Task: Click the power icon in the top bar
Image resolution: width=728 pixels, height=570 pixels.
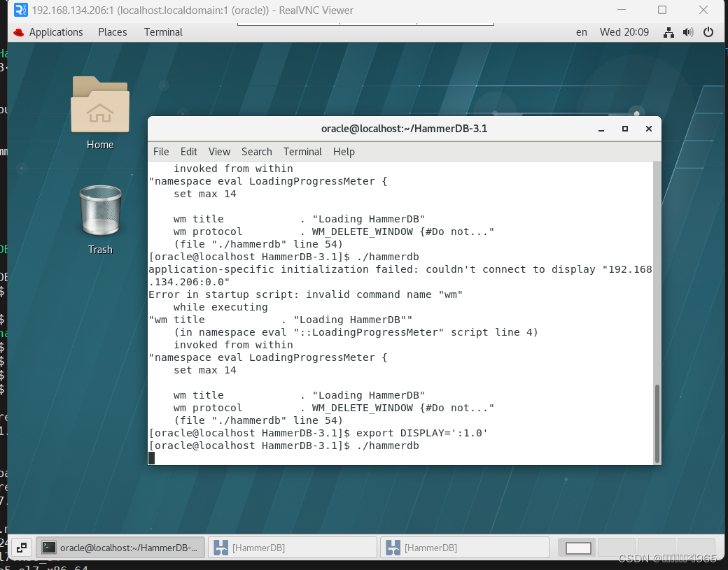Action: (x=708, y=31)
